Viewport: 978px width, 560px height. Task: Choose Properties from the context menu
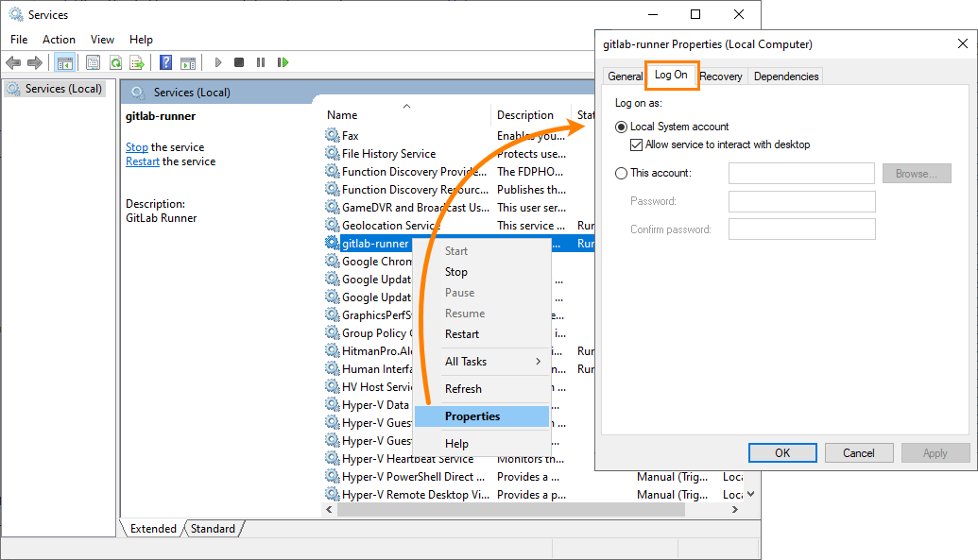point(473,416)
